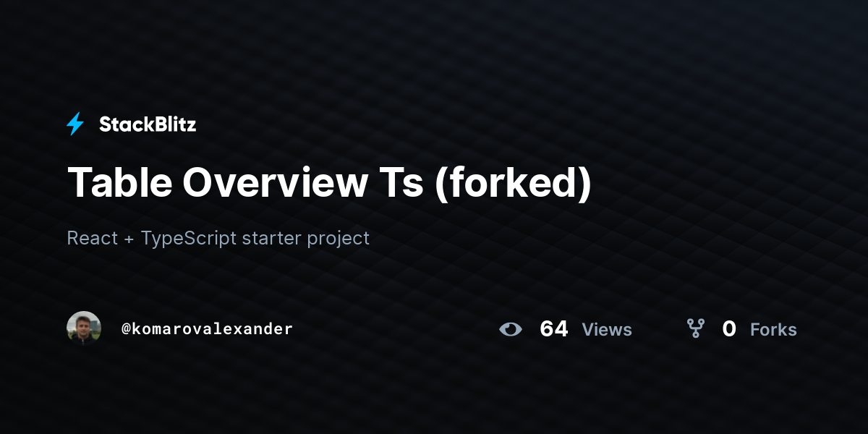Click the 64 view count number
Screen dimensions: 868x434
(554, 329)
